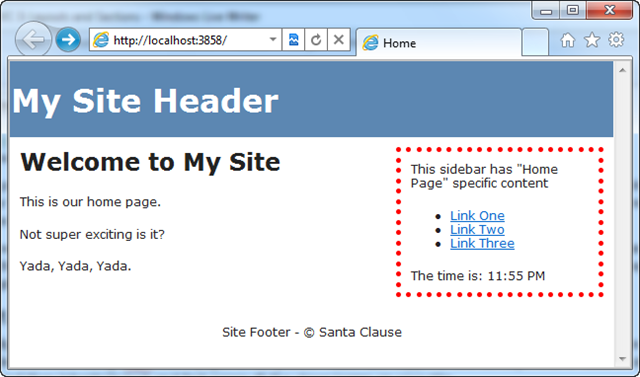Click the browser Back arrow button
The width and height of the screenshot is (640, 377).
[x=33, y=40]
